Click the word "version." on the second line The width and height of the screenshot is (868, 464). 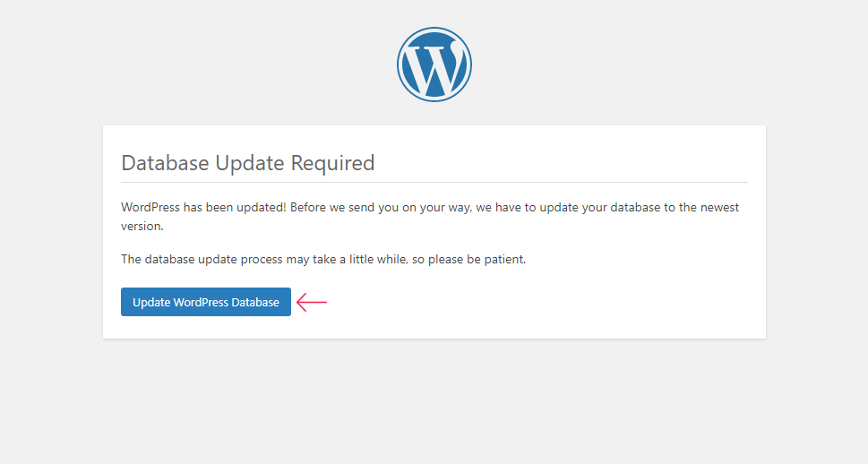(142, 226)
